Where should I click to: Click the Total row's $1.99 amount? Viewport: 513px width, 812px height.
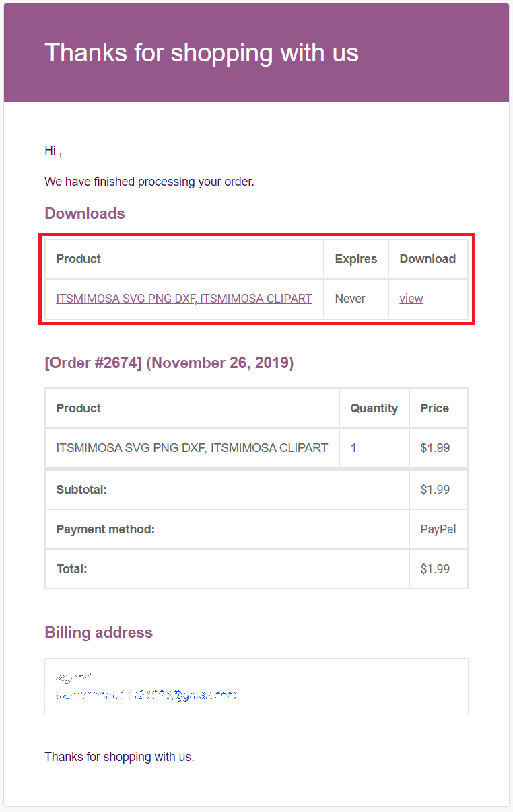click(x=435, y=569)
